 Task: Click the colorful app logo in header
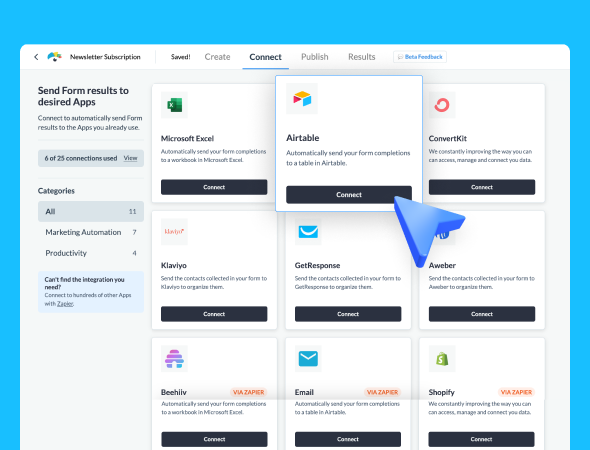55,57
